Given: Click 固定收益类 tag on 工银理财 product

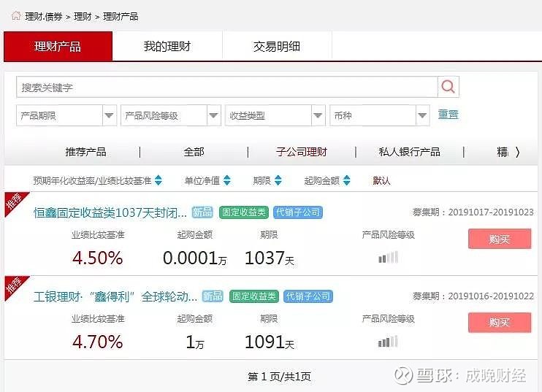Looking at the screenshot, I should click(254, 296).
